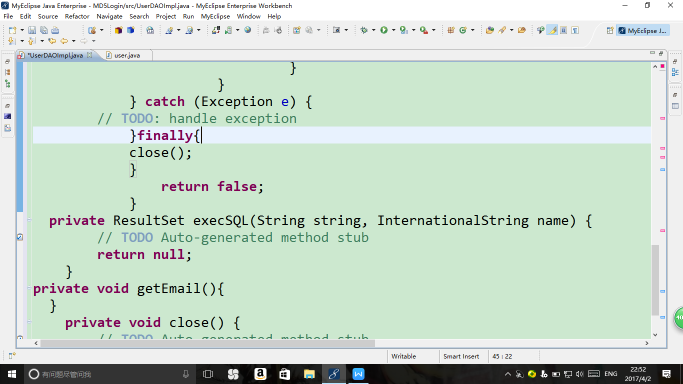Screen dimensions: 683x384
Task: Click the Next Annotation arrow icon
Action: (12, 41)
